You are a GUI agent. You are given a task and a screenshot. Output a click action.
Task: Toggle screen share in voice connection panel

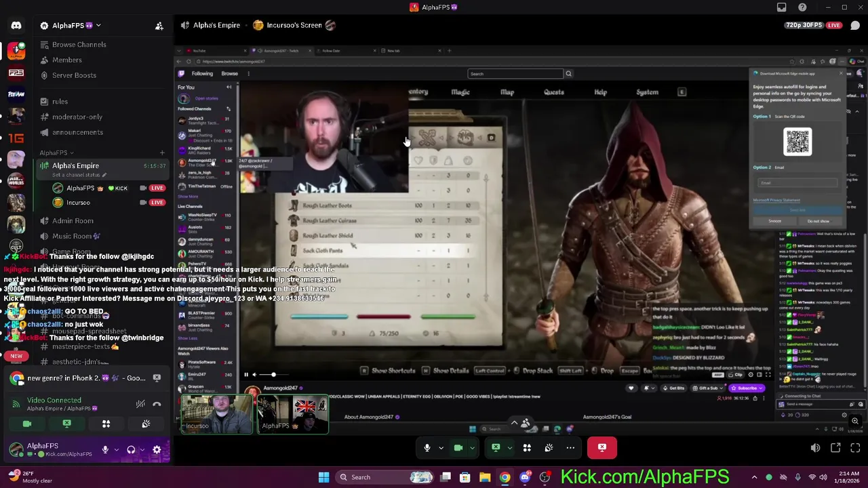pos(66,424)
